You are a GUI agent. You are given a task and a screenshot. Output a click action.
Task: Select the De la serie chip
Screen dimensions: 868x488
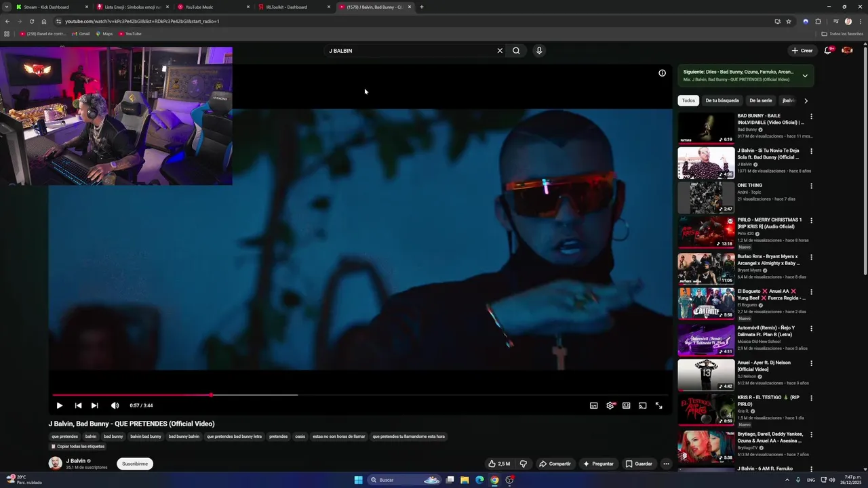point(761,100)
